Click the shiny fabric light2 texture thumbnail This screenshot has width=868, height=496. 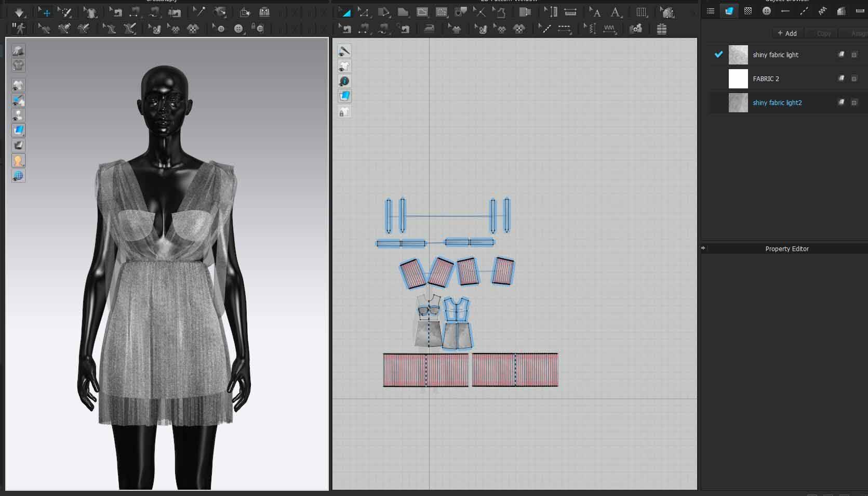point(738,102)
